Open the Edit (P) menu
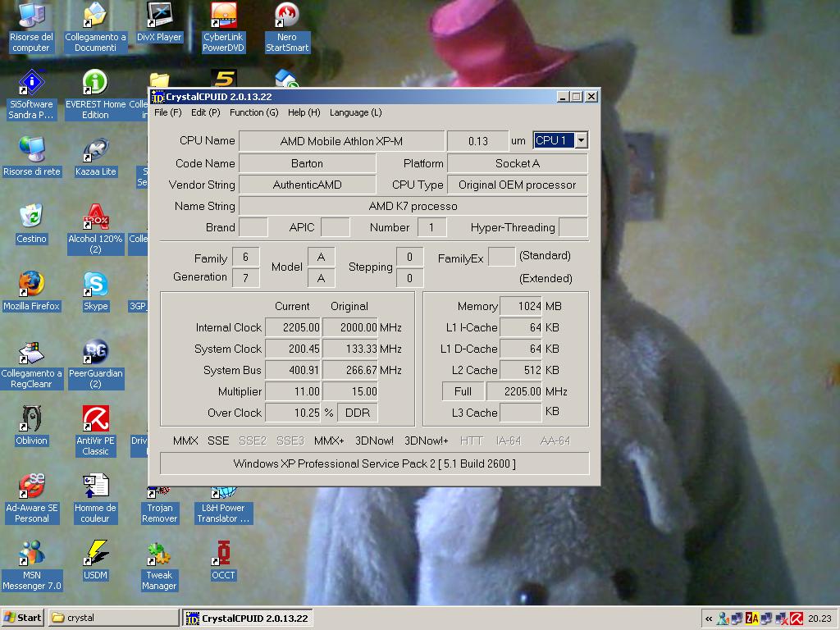 click(x=206, y=112)
